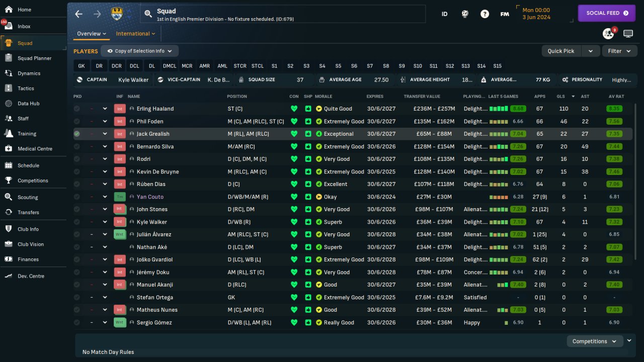Toggle the pick checkbox for Erling Haaland

point(77,109)
